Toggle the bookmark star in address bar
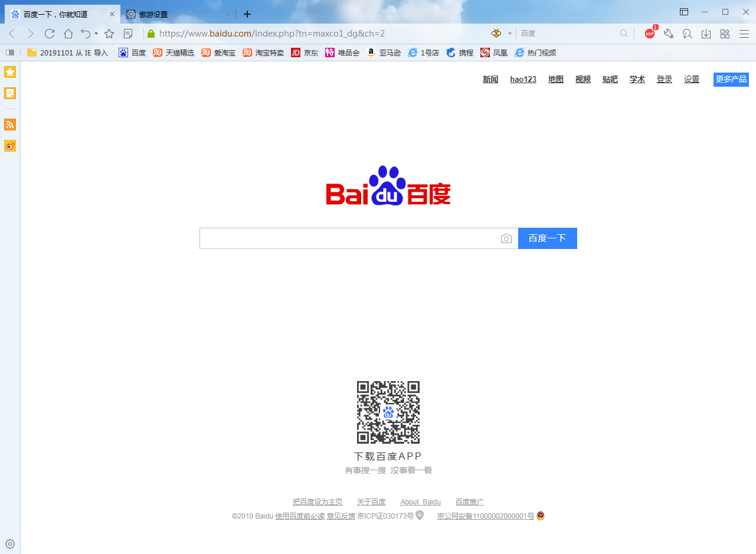The height and width of the screenshot is (554, 756). click(110, 33)
